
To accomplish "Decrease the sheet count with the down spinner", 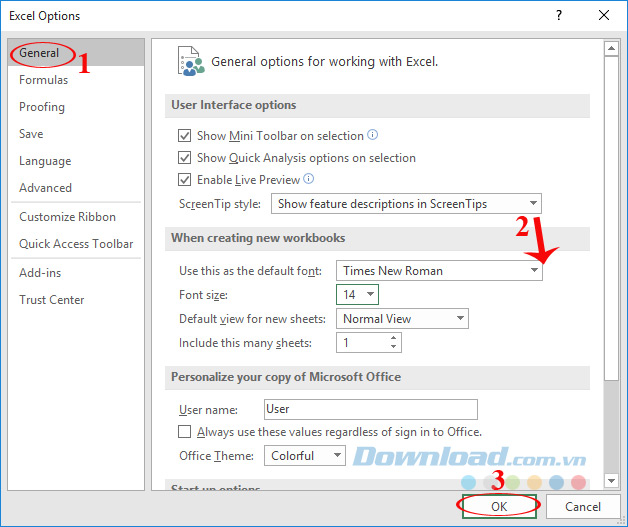I will pyautogui.click(x=393, y=347).
